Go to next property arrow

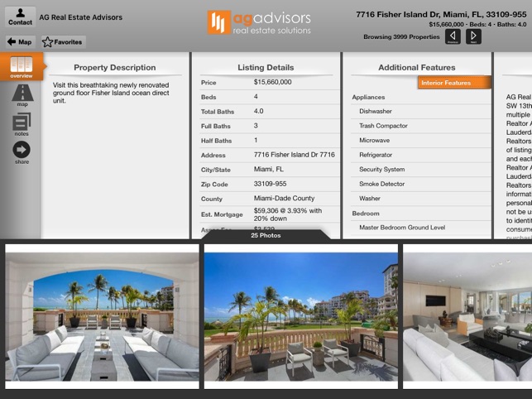473,36
